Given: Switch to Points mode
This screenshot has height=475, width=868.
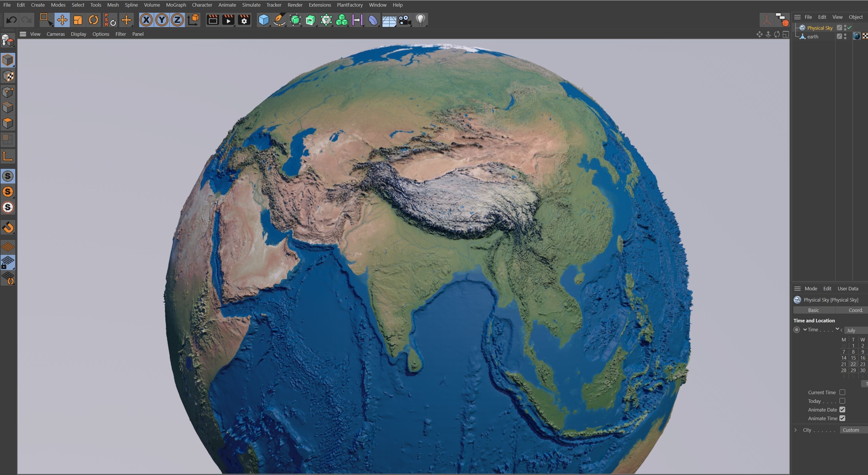Looking at the screenshot, I should (8, 92).
